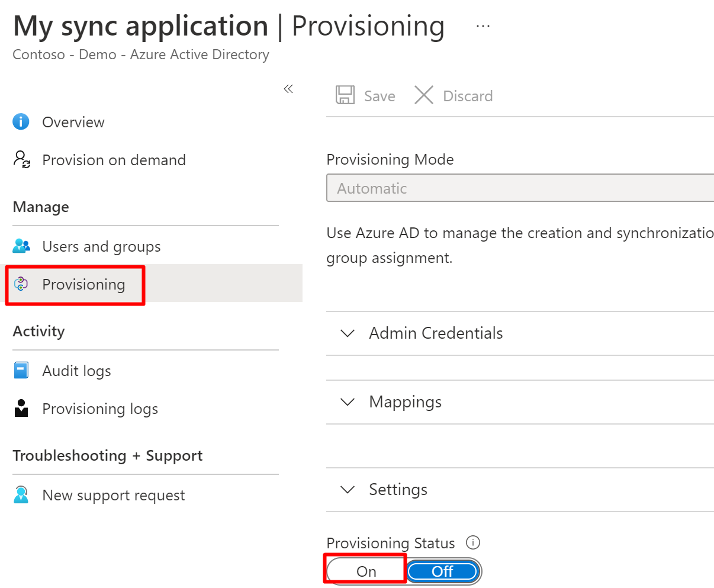Image resolution: width=714 pixels, height=588 pixels.
Task: Click the Provisioning logs icon
Action: [x=21, y=409]
